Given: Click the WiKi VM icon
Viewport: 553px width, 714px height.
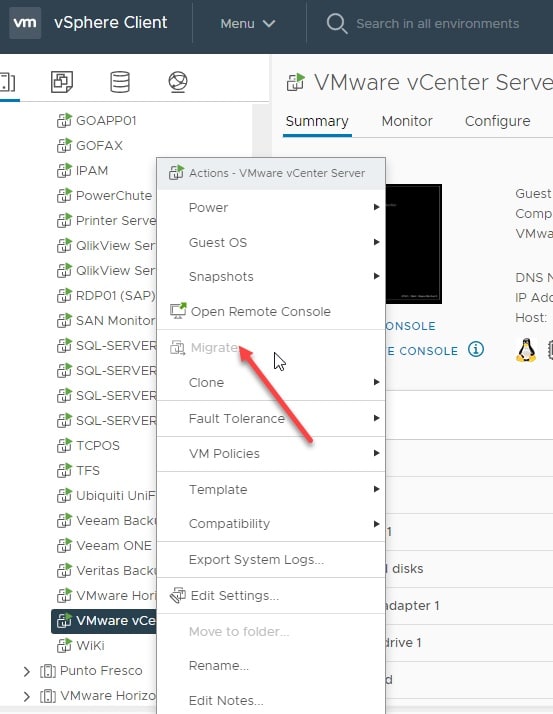Looking at the screenshot, I should (64, 645).
